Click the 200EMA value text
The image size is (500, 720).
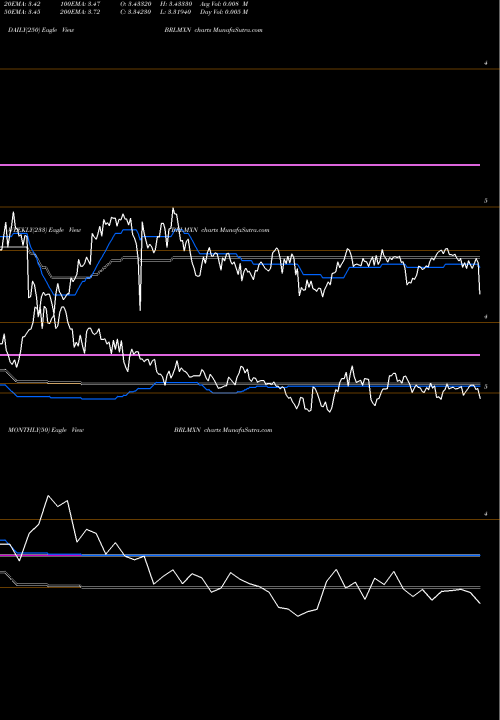tap(79, 12)
